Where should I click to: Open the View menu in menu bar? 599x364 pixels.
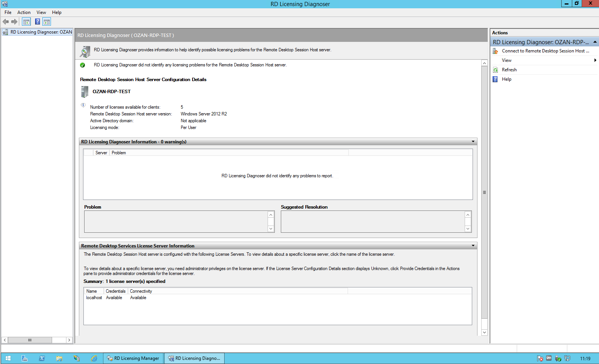(x=41, y=12)
